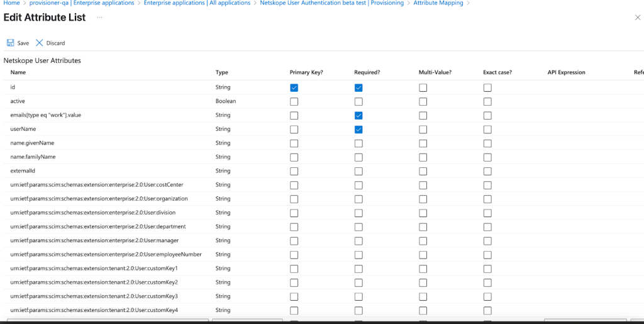Click the Save floppy disk icon
644x324 pixels.
[10, 43]
